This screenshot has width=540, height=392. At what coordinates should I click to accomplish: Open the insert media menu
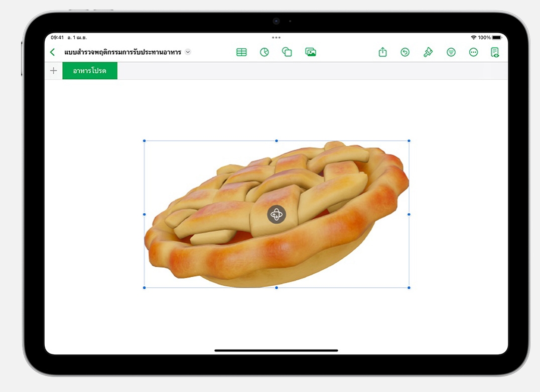[311, 52]
